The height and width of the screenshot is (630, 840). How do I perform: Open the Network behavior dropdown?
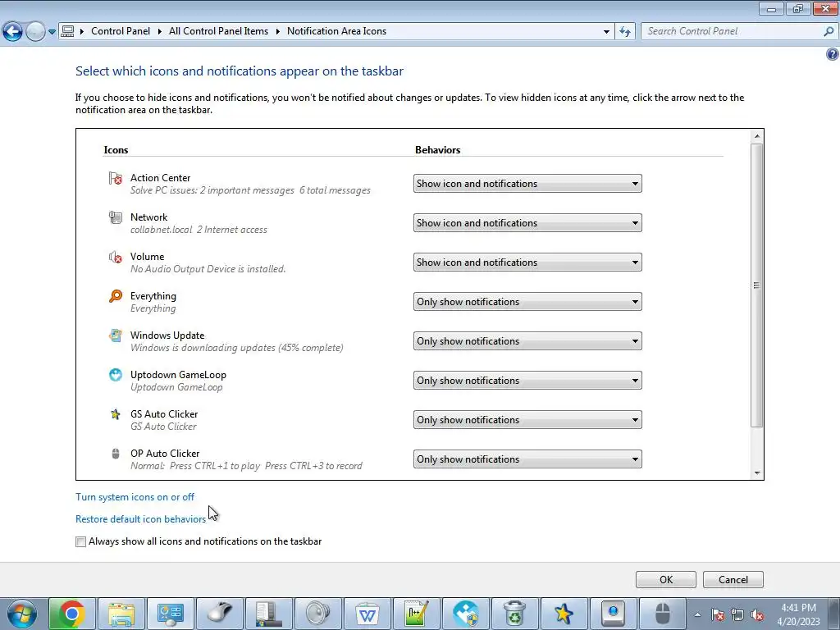tap(527, 223)
